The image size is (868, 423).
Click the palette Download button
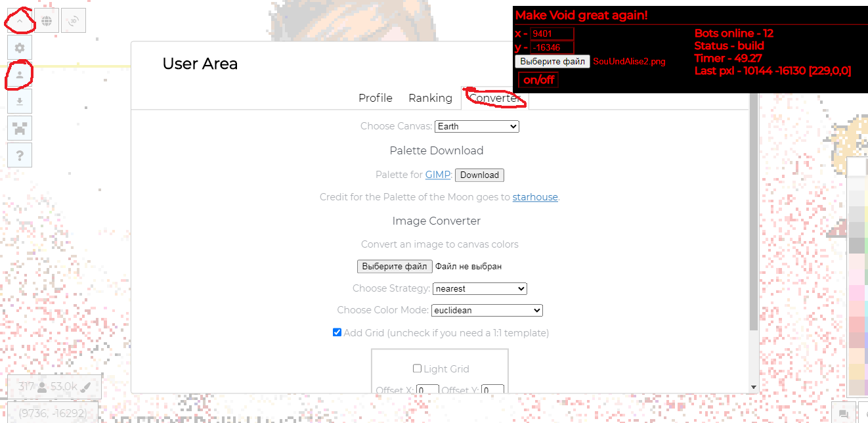479,175
